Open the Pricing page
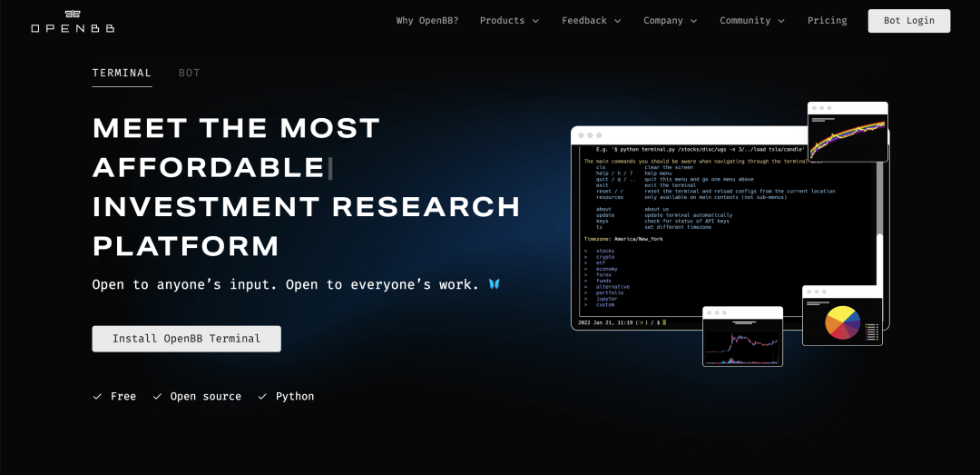The width and height of the screenshot is (980, 475). coord(827,21)
